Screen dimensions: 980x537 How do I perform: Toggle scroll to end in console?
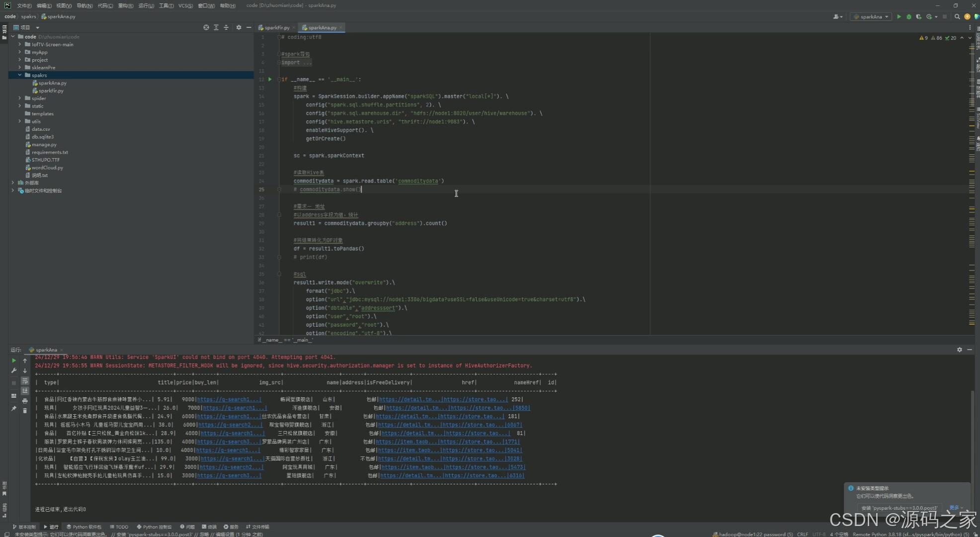tap(25, 391)
